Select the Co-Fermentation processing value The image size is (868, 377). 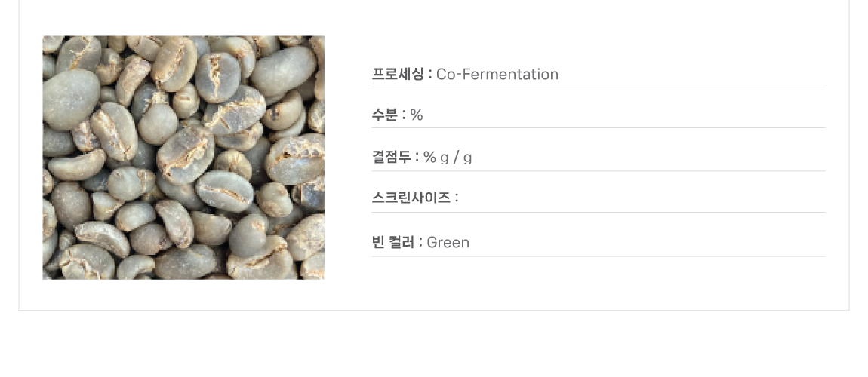point(497,74)
